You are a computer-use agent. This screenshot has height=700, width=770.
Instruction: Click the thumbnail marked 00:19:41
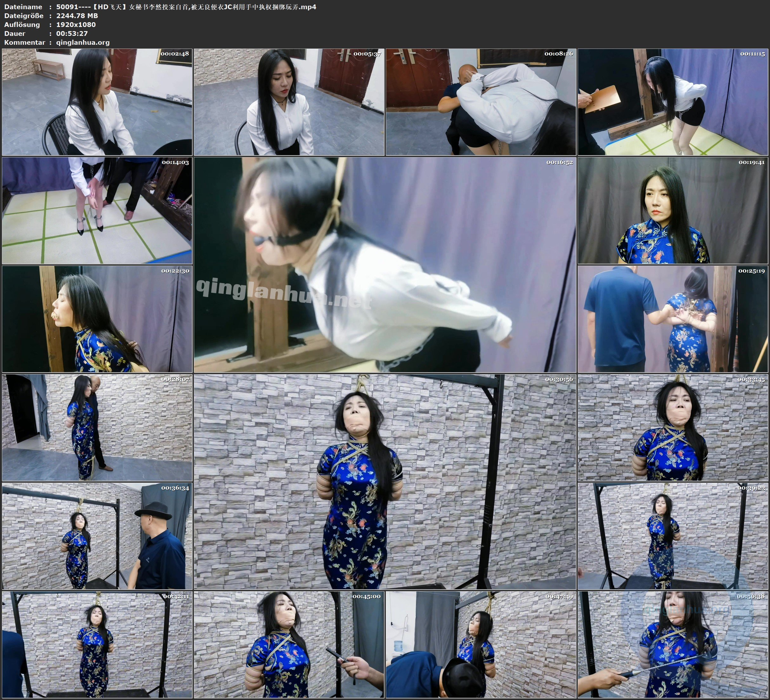[673, 210]
